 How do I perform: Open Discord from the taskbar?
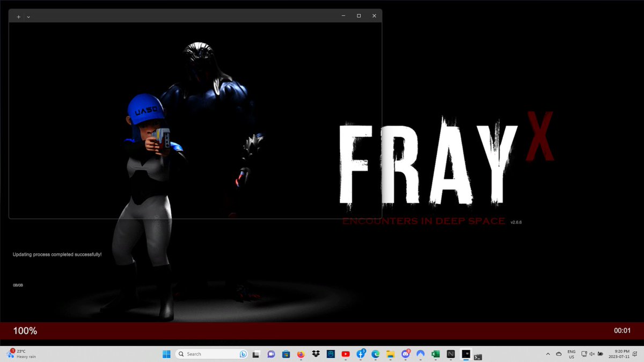tap(406, 354)
